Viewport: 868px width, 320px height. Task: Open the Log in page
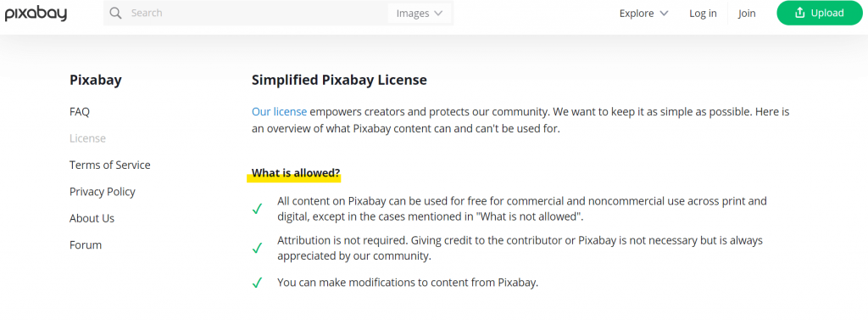703,14
